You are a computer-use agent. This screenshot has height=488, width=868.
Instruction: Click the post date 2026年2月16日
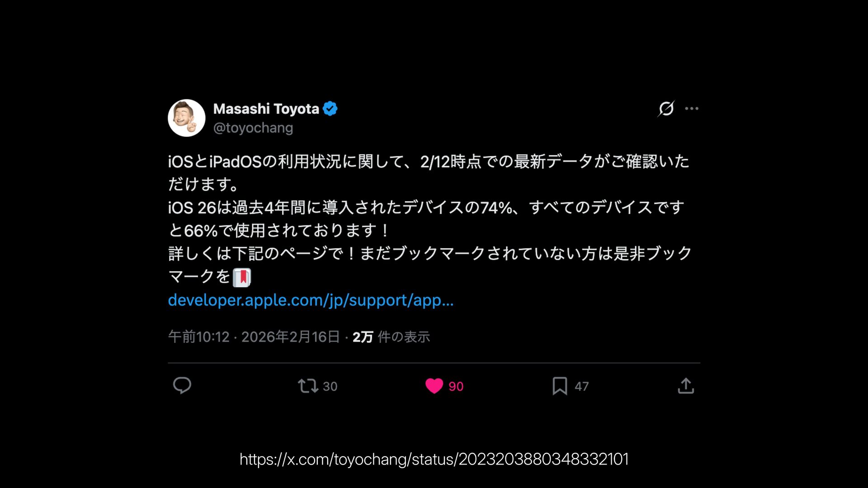pos(290,337)
